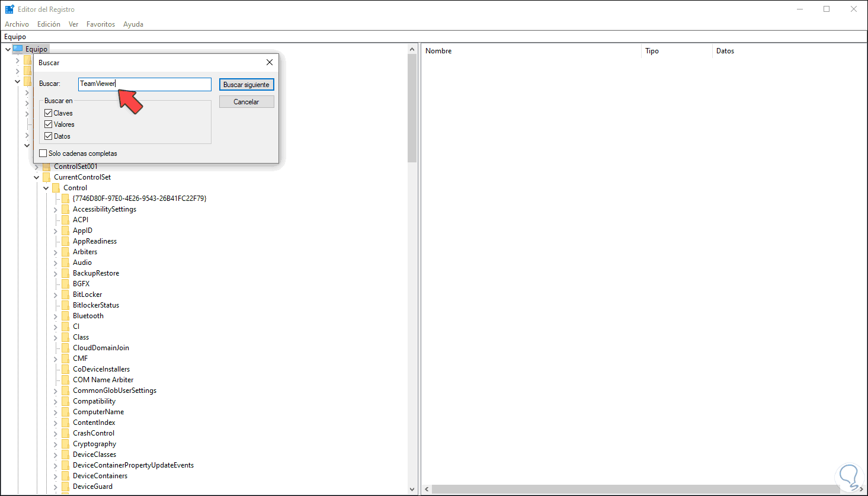Image resolution: width=868 pixels, height=496 pixels.
Task: Click the Buscar siguiente button
Action: click(x=246, y=85)
